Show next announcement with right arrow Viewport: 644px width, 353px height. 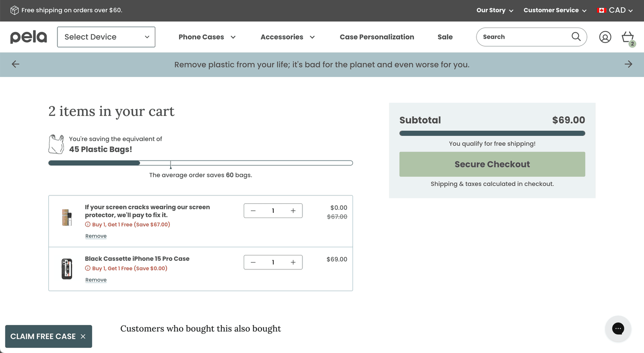[628, 64]
